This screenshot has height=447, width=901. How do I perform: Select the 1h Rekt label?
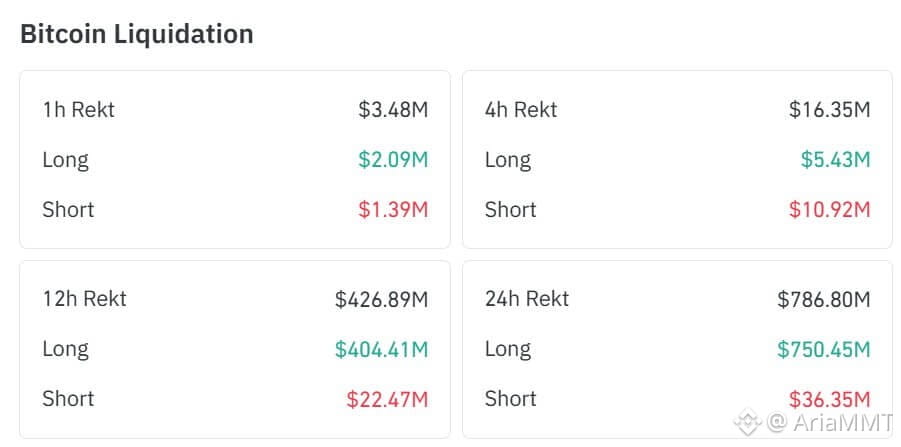click(78, 109)
